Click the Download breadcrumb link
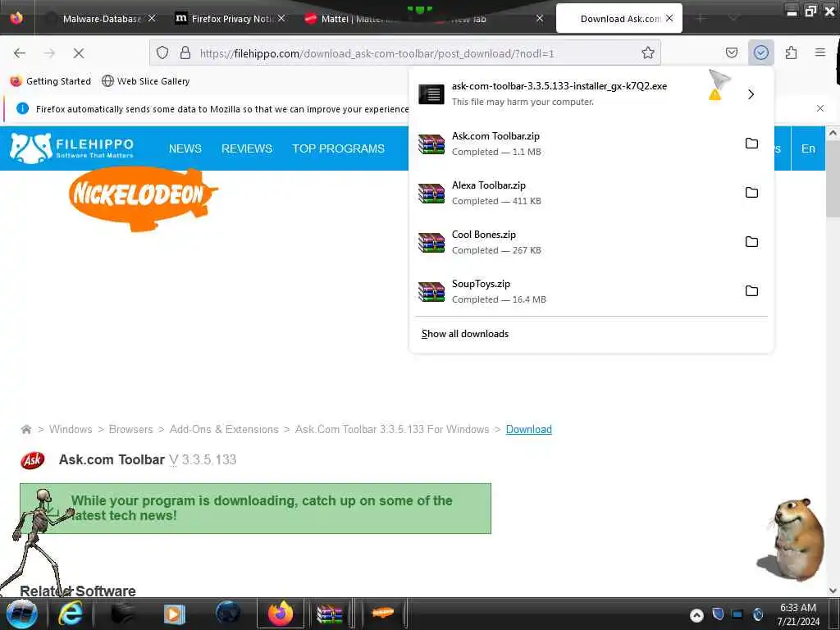The image size is (840, 630). 529,429
